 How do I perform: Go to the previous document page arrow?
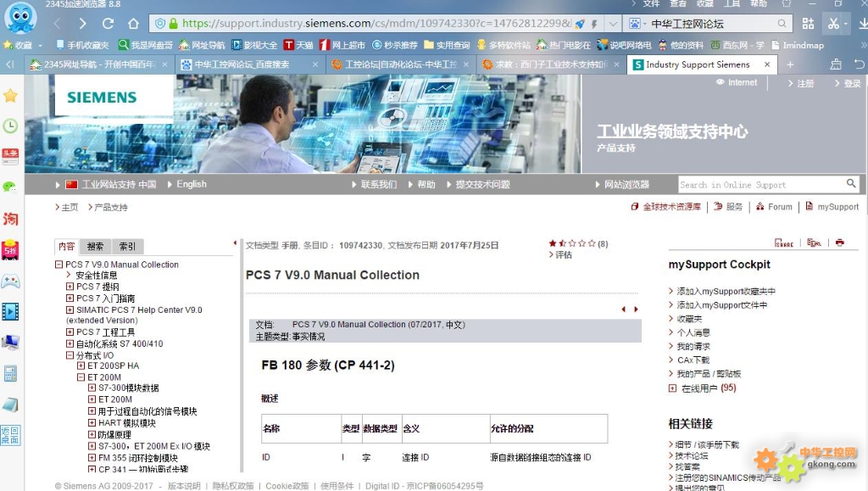[x=624, y=310]
